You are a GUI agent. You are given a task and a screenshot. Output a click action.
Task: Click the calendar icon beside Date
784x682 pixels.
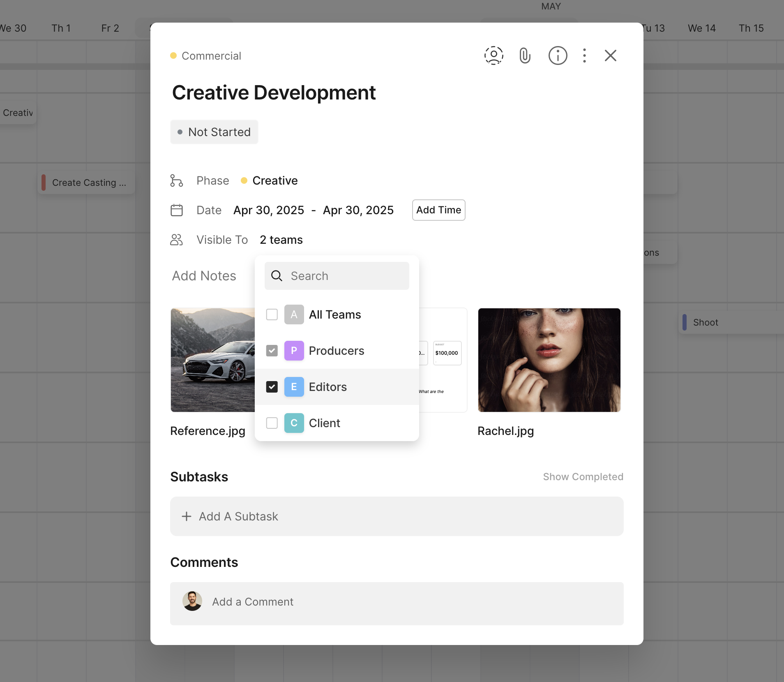[177, 210]
